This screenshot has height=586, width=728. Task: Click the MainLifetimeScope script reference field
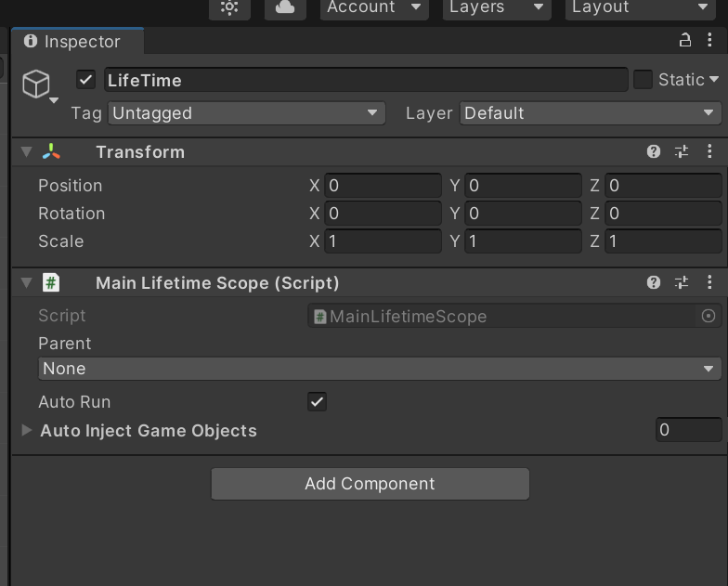pos(514,316)
